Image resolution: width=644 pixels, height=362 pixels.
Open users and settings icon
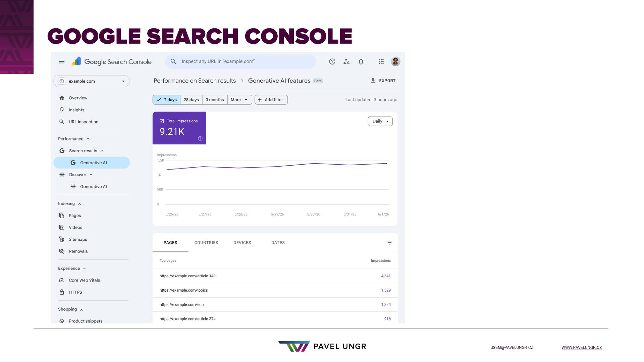pos(346,62)
